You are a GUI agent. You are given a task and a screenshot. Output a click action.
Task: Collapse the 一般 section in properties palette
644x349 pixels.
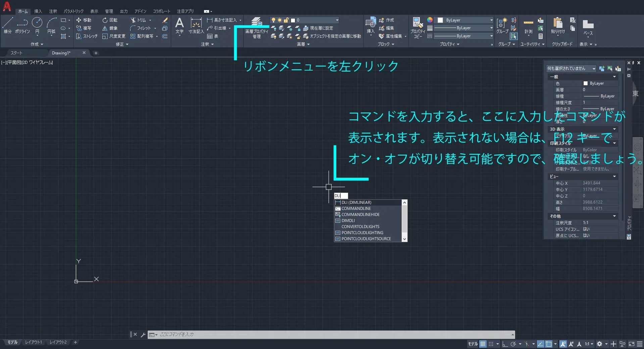pos(614,77)
